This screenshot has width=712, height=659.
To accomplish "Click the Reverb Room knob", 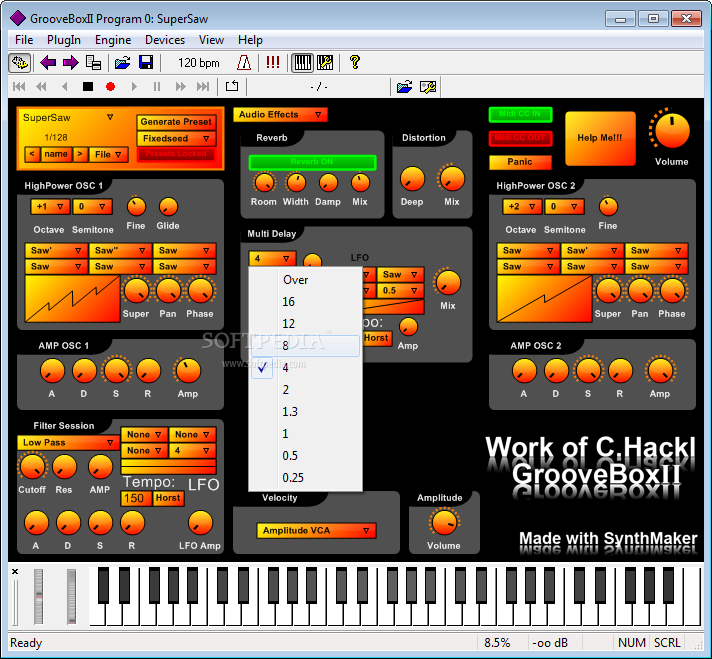I will (x=264, y=183).
